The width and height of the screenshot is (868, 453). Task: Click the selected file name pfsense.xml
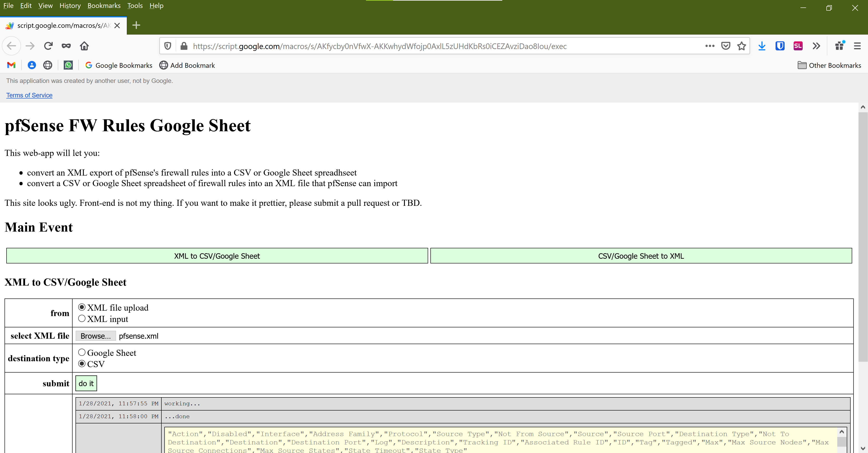click(x=139, y=336)
